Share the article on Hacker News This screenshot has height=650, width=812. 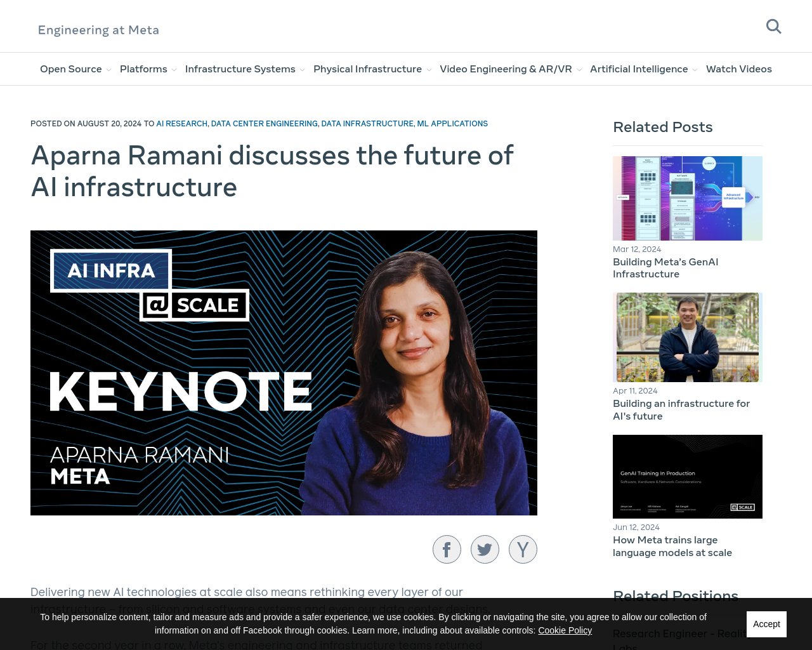tap(523, 549)
